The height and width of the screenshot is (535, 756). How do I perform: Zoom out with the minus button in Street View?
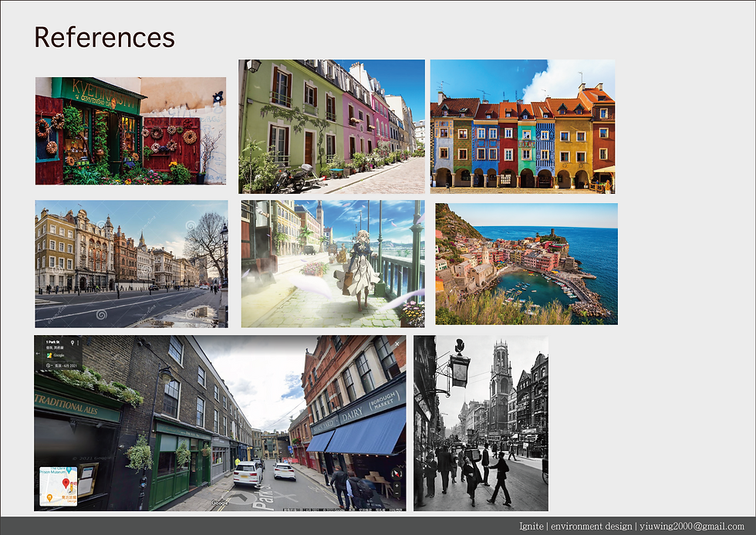tap(397, 493)
